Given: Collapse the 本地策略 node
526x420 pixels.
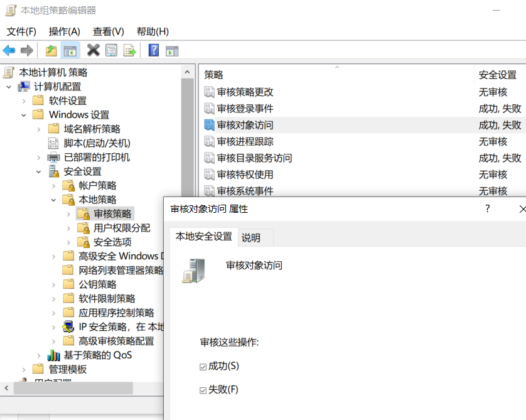Looking at the screenshot, I should (x=54, y=200).
